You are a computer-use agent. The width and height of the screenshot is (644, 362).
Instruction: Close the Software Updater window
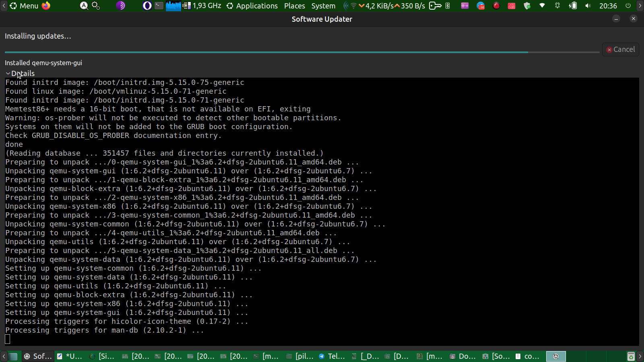pos(634,19)
